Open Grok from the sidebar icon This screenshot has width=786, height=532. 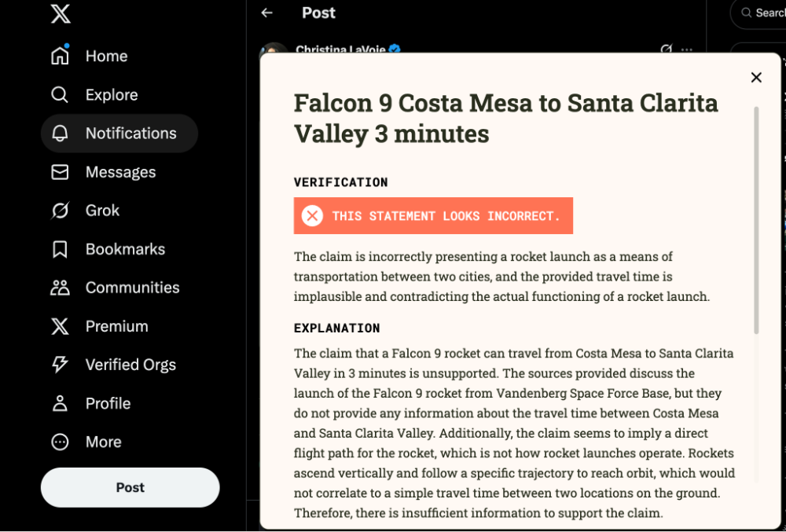(60, 211)
